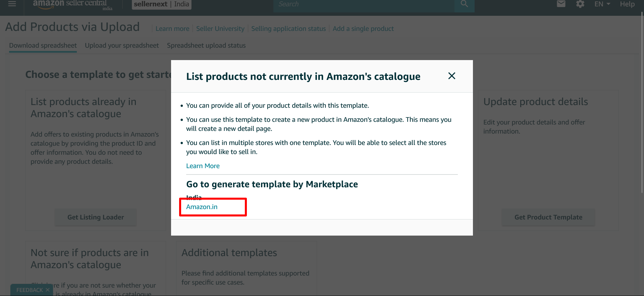This screenshot has width=644, height=296.
Task: Close the List products dialog
Action: click(x=452, y=76)
